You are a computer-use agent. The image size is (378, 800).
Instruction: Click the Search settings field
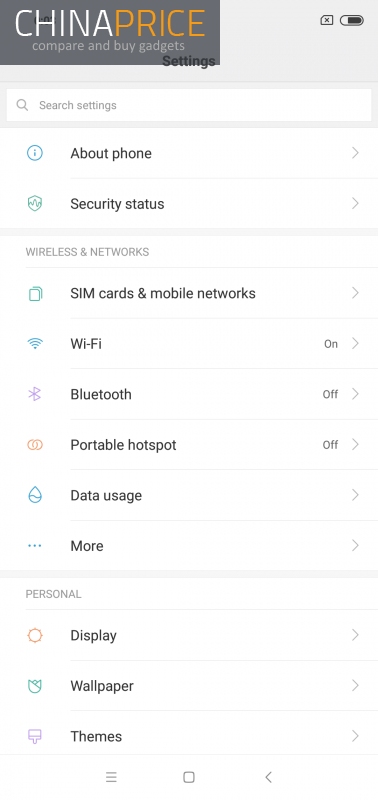click(x=189, y=105)
